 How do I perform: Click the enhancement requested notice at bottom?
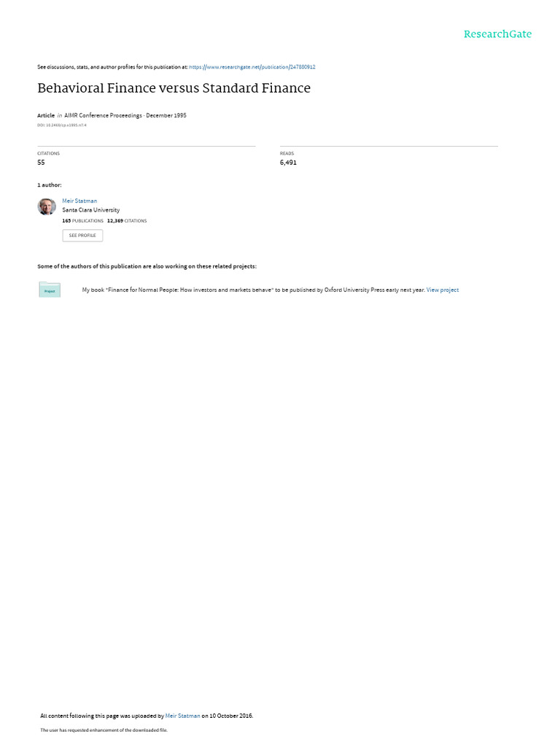click(104, 729)
